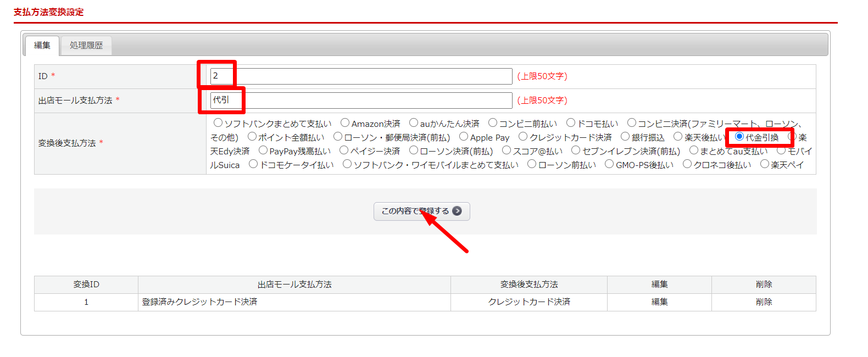This screenshot has height=357, width=868.
Task: Choose the Amazon決済 option
Action: click(345, 122)
